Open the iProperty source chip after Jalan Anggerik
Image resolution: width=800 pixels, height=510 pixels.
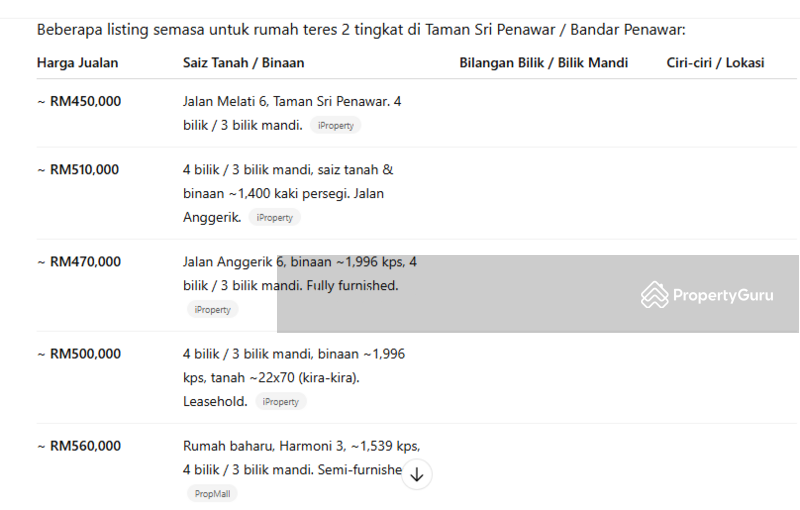tap(274, 218)
